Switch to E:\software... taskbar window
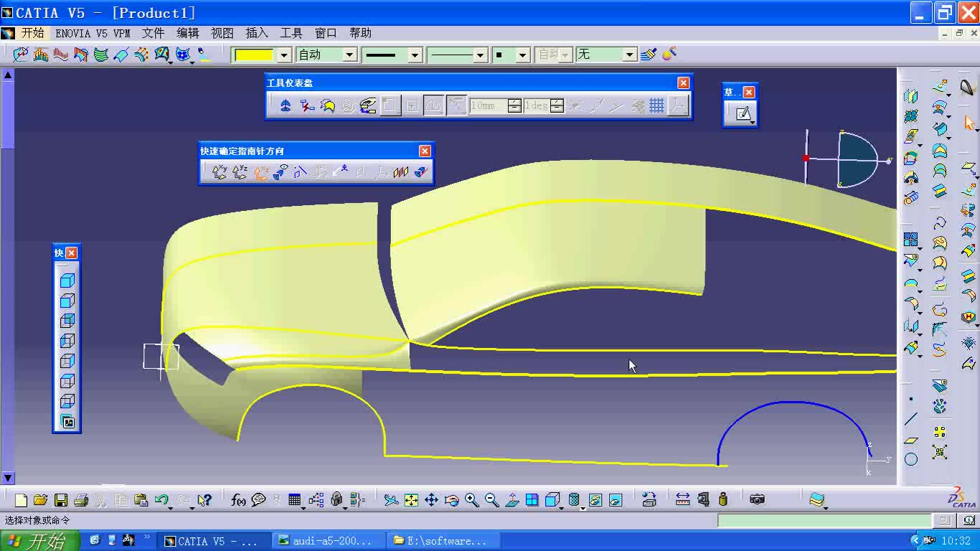Screen dimensions: 980x551 pos(443,541)
